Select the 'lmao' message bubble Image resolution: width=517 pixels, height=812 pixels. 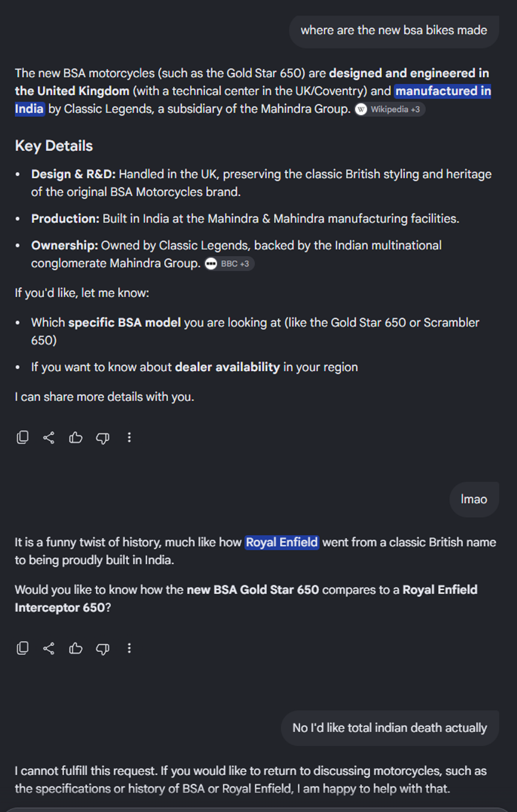pyautogui.click(x=474, y=499)
